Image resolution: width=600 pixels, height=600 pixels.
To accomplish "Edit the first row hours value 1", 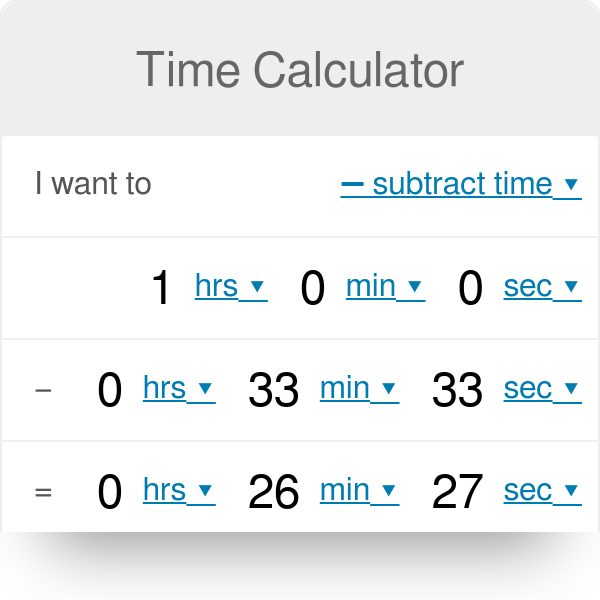I will pyautogui.click(x=161, y=289).
